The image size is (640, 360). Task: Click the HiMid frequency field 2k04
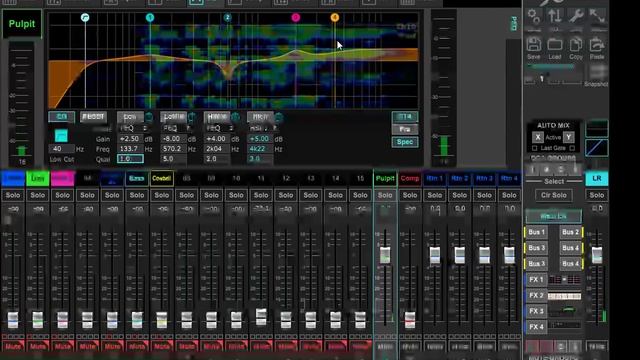click(217, 149)
